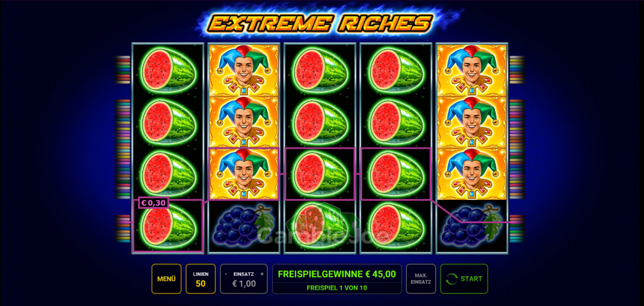
Task: Click the grapes symbol in reel two
Action: pyautogui.click(x=243, y=226)
